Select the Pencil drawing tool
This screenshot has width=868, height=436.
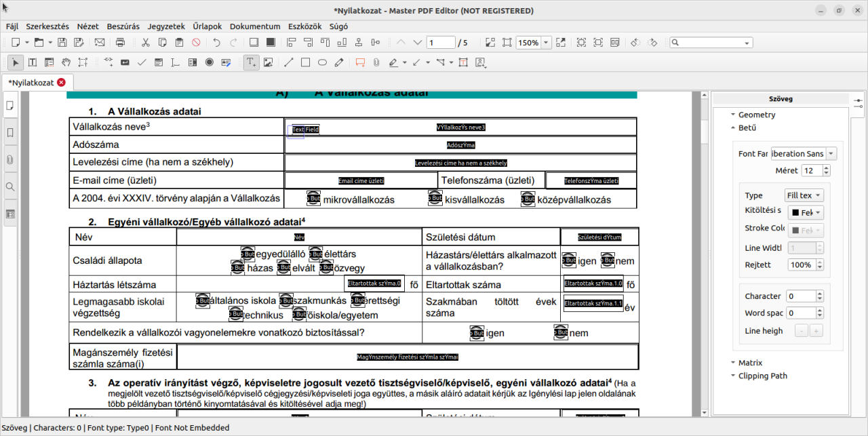tap(339, 62)
